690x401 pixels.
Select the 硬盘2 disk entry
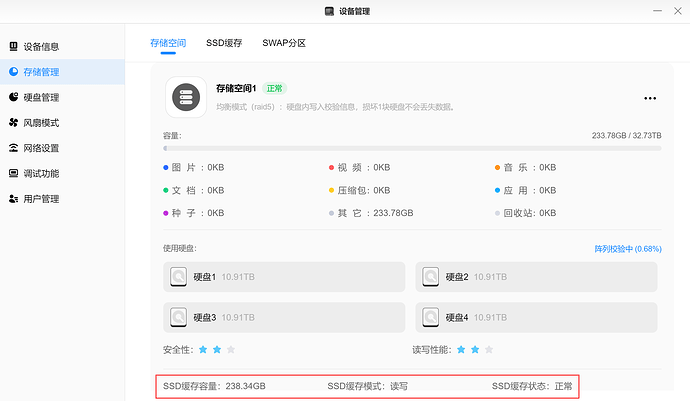[536, 277]
